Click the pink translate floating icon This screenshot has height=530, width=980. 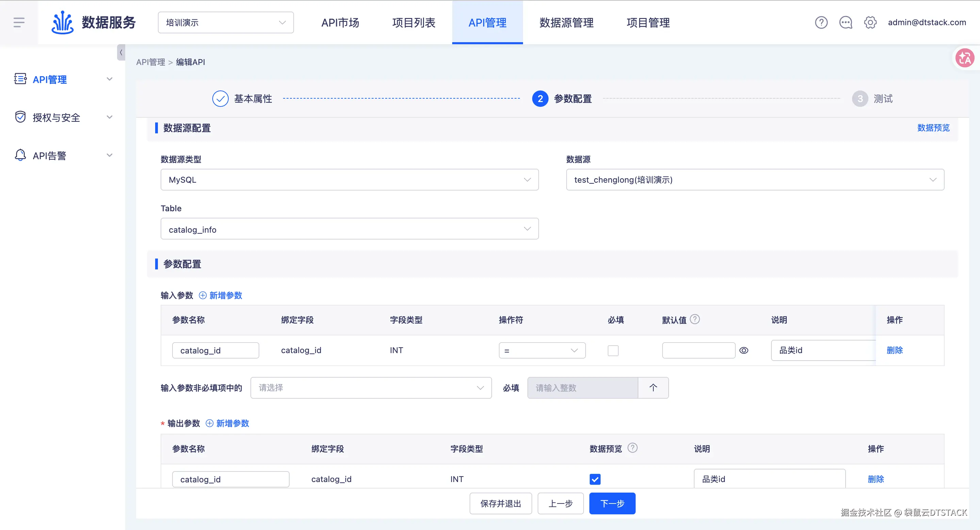tap(964, 58)
